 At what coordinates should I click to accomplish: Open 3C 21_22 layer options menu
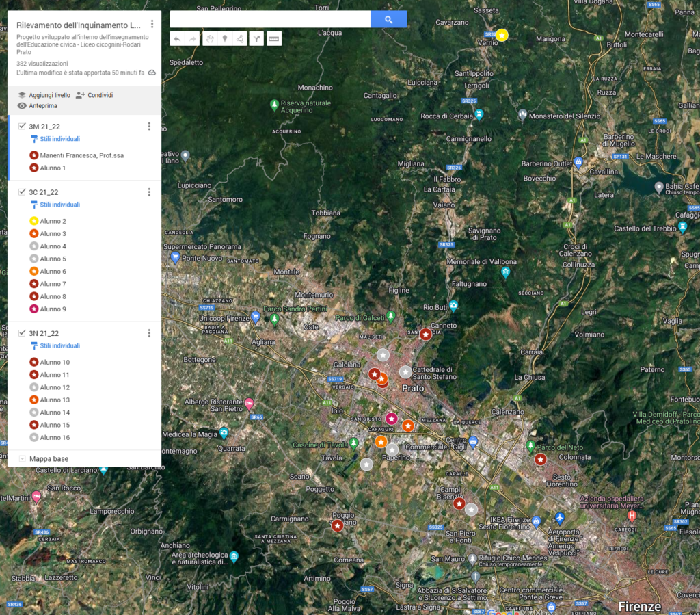[149, 192]
